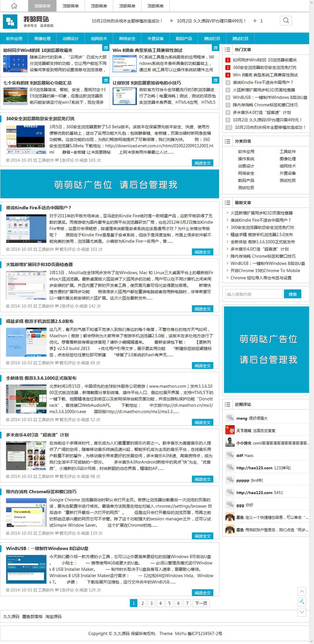Click the 搜索 button in sidebar

coord(293,294)
